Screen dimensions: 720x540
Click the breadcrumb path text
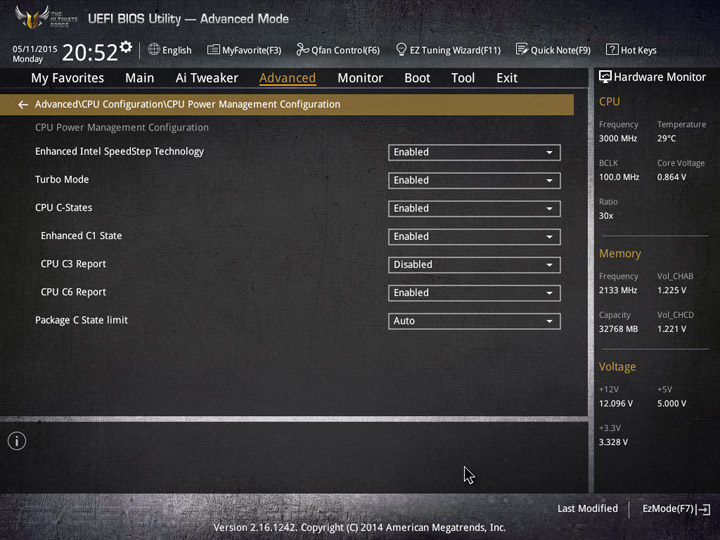coord(187,105)
